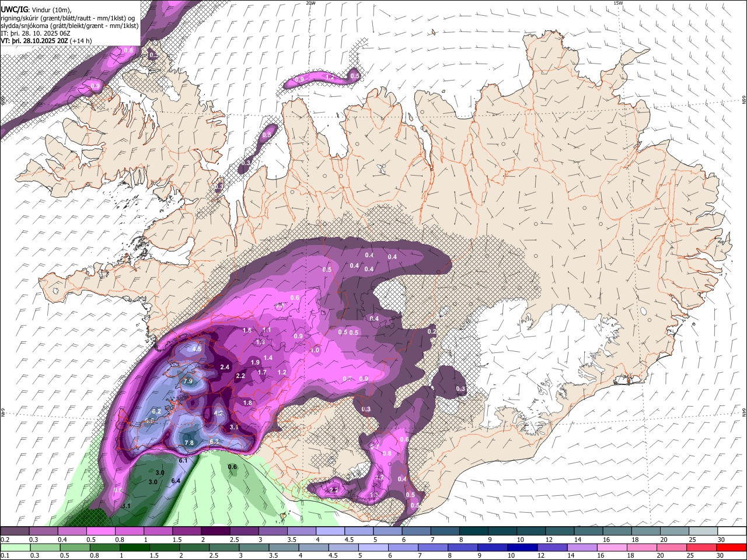
Task: Click upper legend swatch between 18 and 20
Action: (645, 531)
